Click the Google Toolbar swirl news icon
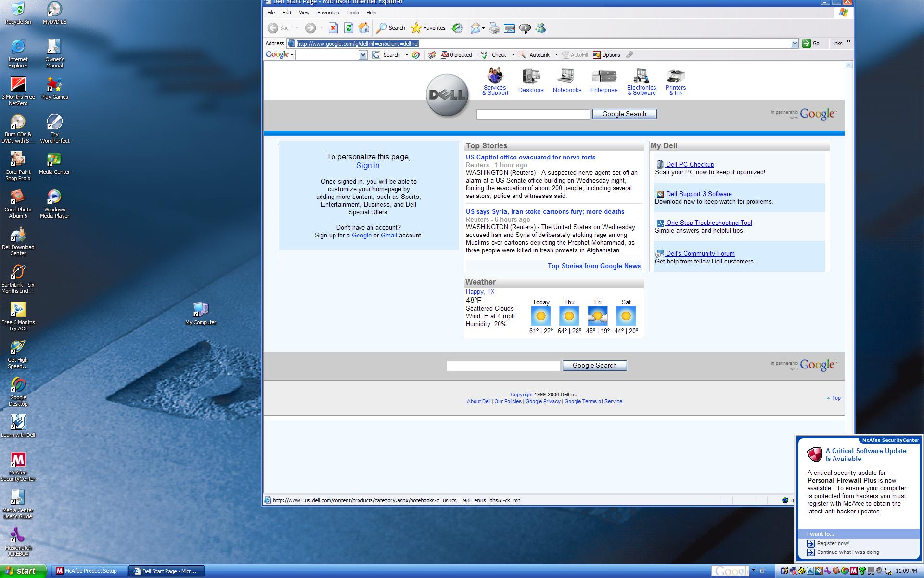Image resolution: width=924 pixels, height=578 pixels. click(x=416, y=55)
